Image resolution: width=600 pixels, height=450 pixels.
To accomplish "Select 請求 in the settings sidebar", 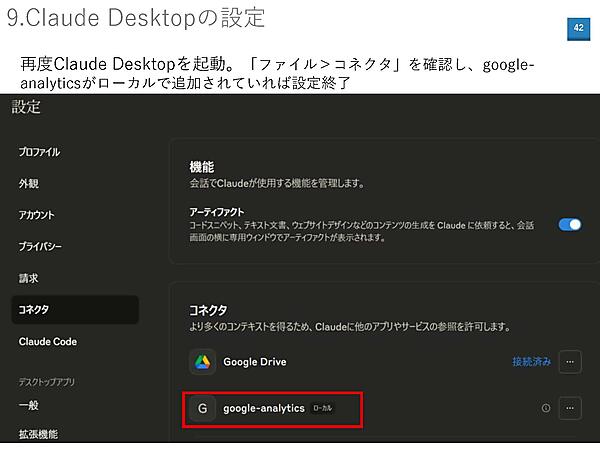I will (29, 278).
